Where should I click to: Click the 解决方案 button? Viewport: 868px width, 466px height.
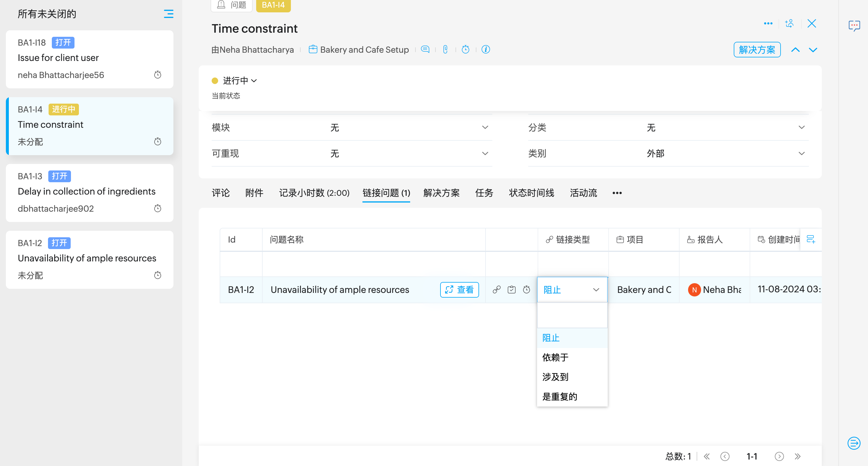click(757, 50)
